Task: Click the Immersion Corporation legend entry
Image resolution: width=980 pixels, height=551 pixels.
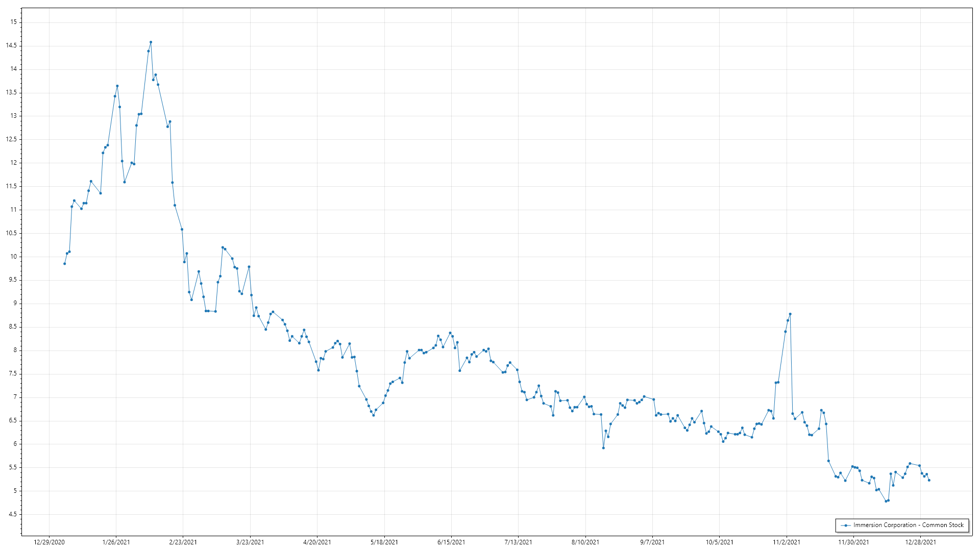Action: coord(908,525)
